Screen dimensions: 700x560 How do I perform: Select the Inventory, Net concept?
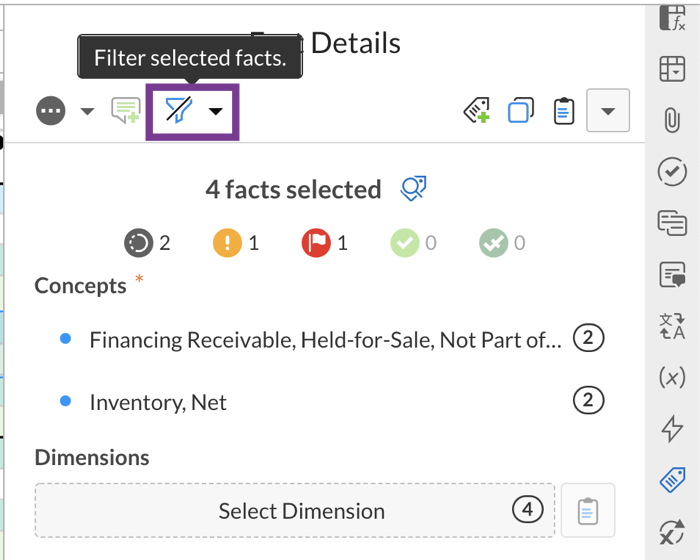[158, 402]
